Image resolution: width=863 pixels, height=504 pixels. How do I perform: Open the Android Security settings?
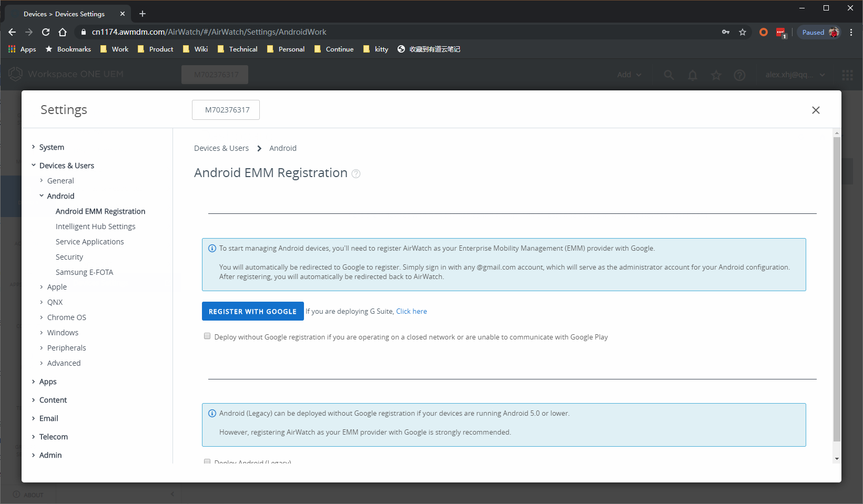[x=69, y=257]
